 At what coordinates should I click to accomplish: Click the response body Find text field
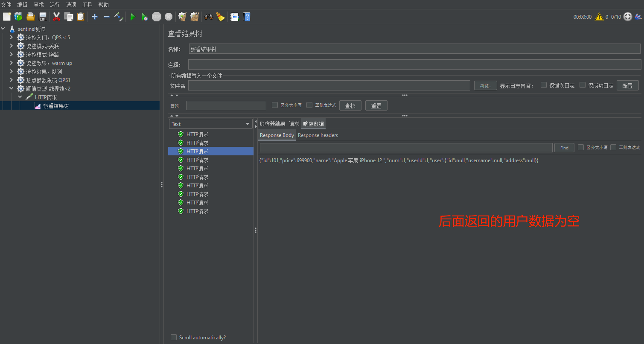pos(406,148)
